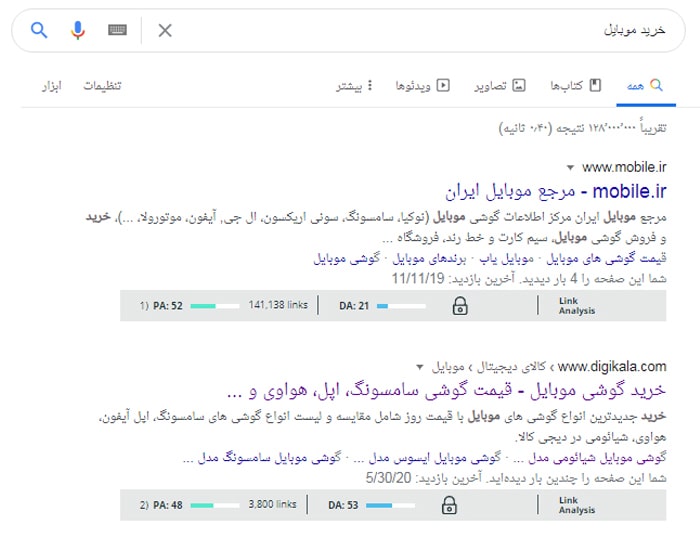Open the گوشی موبایل sitelink under mobile.ir
This screenshot has width=700, height=546.
[x=346, y=258]
